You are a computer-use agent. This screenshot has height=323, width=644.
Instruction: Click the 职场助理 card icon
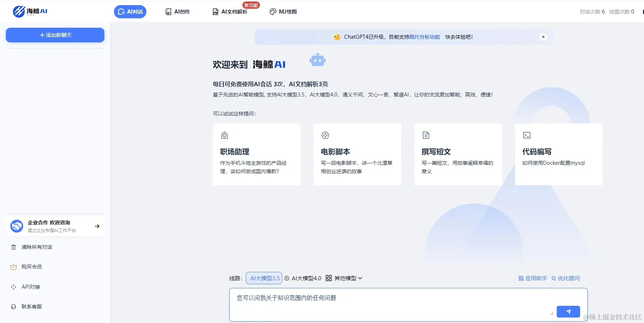[x=225, y=135]
